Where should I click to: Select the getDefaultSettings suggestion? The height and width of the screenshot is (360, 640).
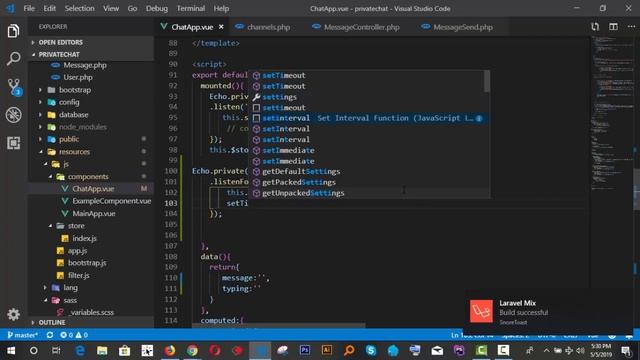(367, 171)
